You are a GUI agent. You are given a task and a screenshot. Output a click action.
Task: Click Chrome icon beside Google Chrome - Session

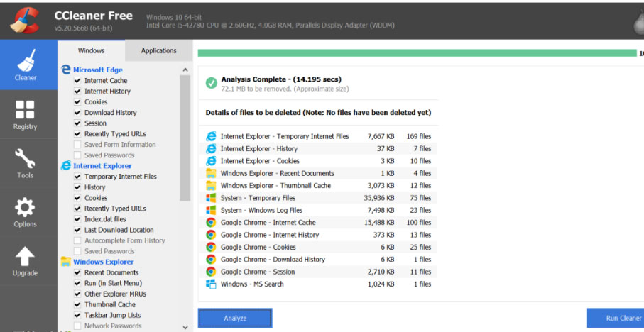[211, 272]
